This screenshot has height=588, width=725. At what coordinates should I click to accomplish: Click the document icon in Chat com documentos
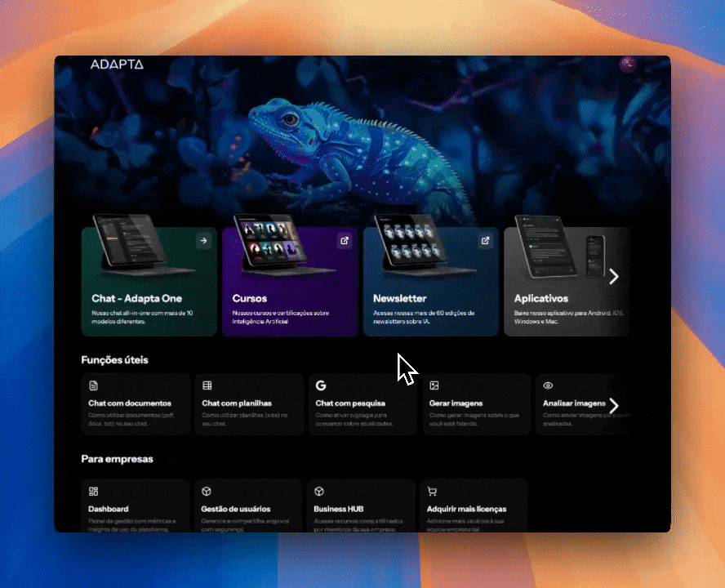(x=93, y=385)
